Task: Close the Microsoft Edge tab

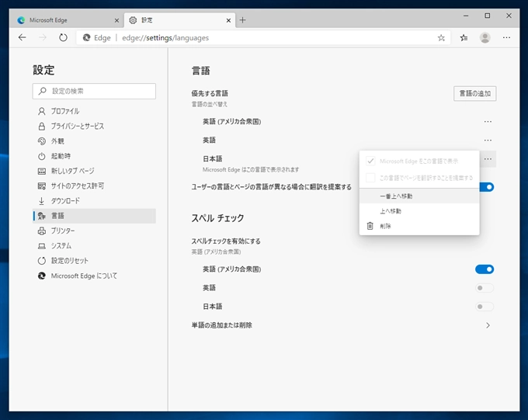Action: coord(116,20)
